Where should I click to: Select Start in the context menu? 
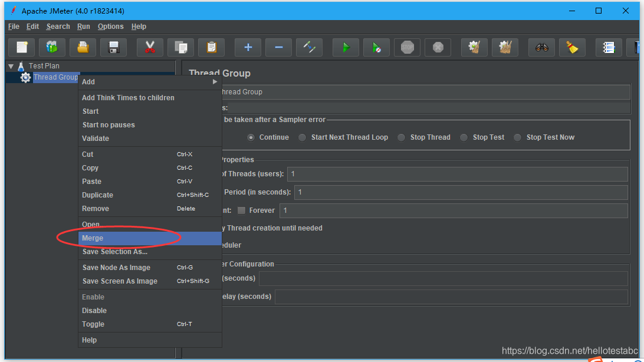pos(150,111)
